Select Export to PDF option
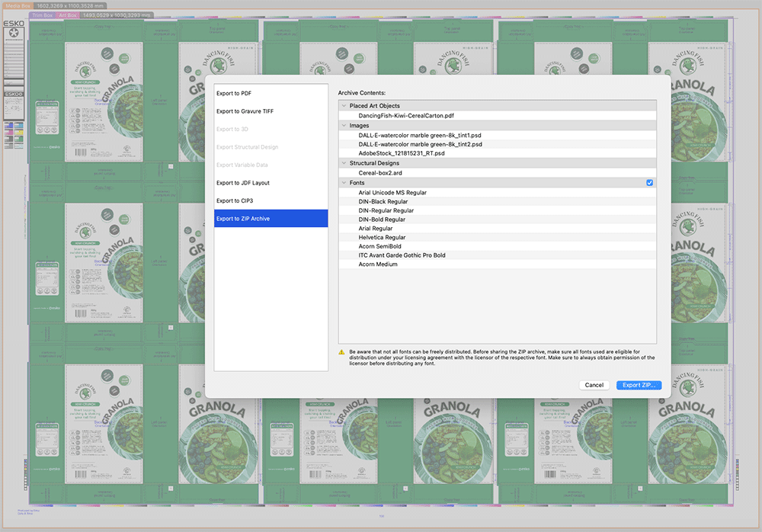 coord(234,93)
